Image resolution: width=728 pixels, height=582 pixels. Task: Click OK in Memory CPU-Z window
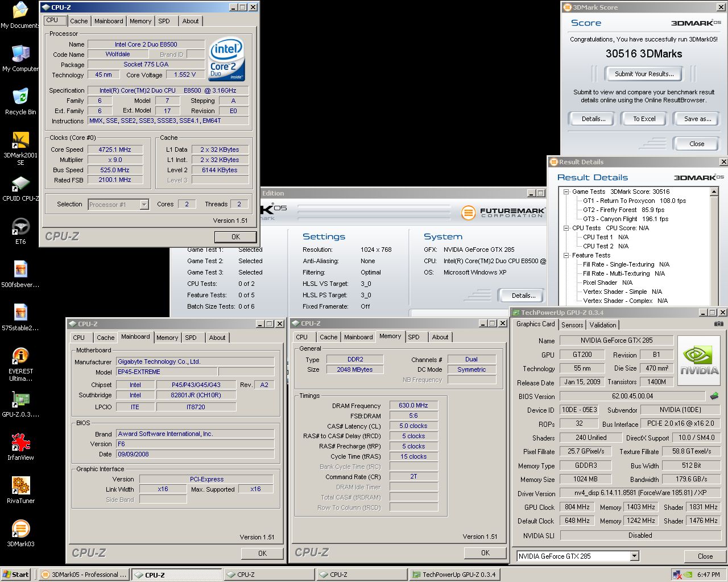[485, 552]
